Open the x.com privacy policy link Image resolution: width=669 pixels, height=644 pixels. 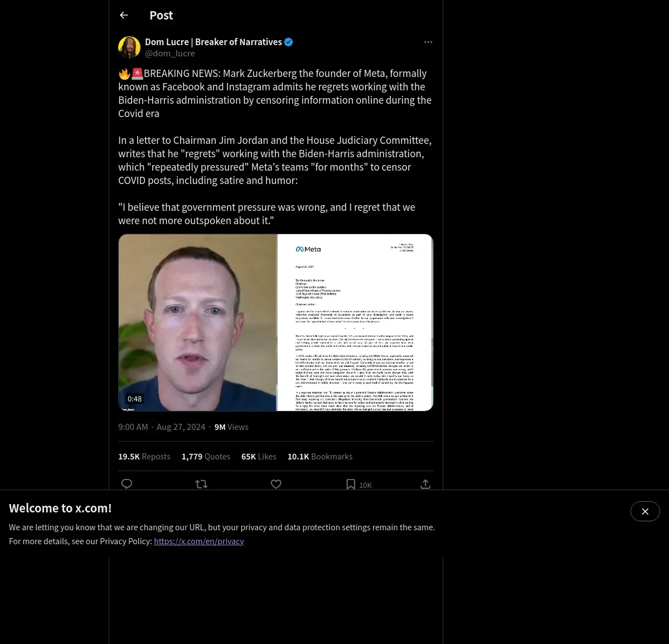(x=199, y=541)
